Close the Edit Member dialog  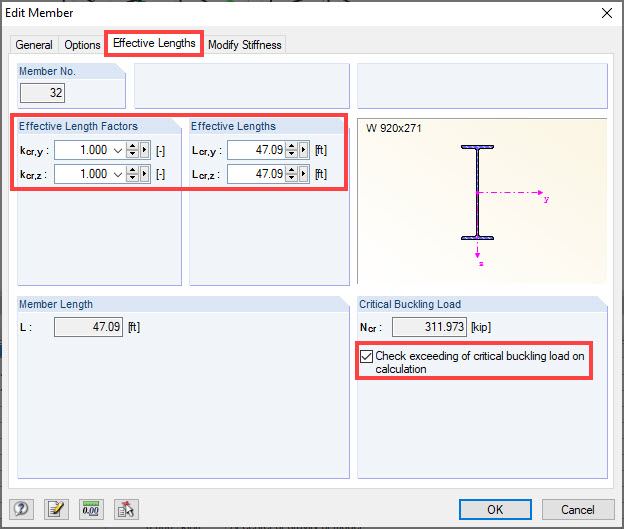tap(606, 13)
